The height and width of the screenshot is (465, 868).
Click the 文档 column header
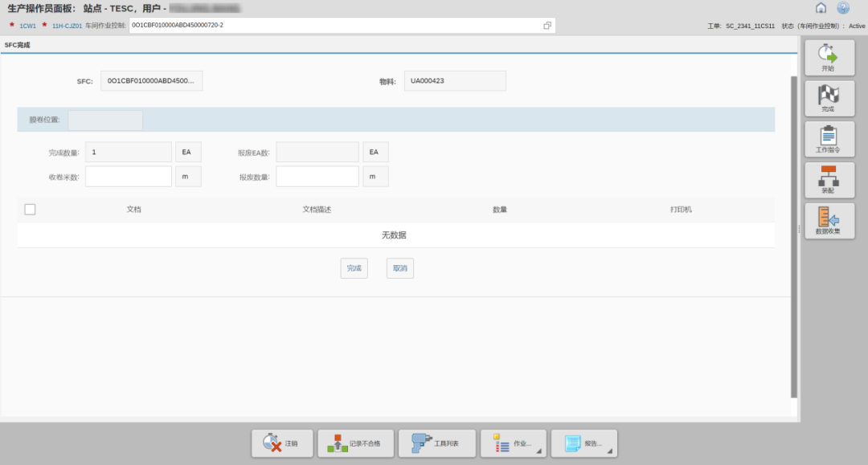pyautogui.click(x=133, y=210)
